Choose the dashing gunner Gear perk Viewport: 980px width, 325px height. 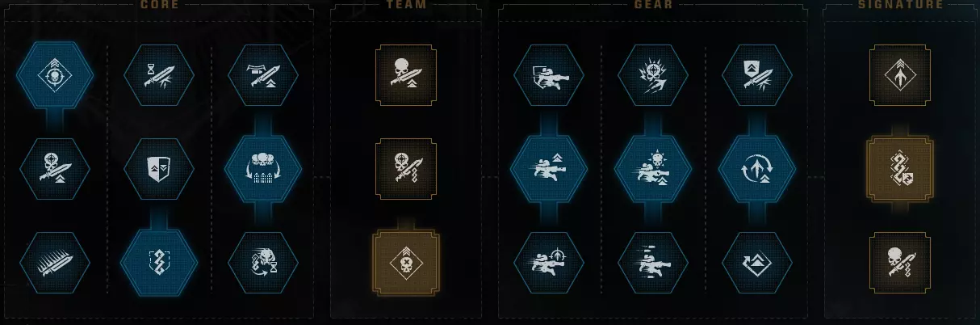[653, 263]
